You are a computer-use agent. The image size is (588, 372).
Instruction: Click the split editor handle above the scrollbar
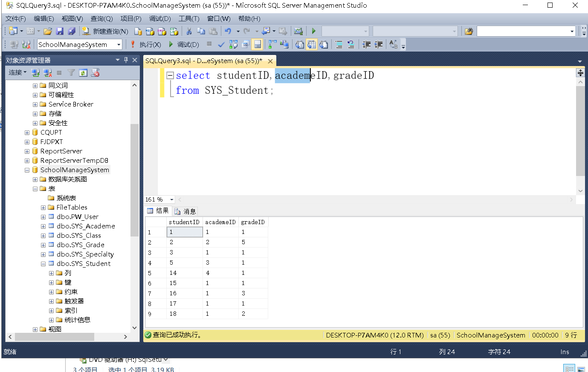(x=580, y=73)
